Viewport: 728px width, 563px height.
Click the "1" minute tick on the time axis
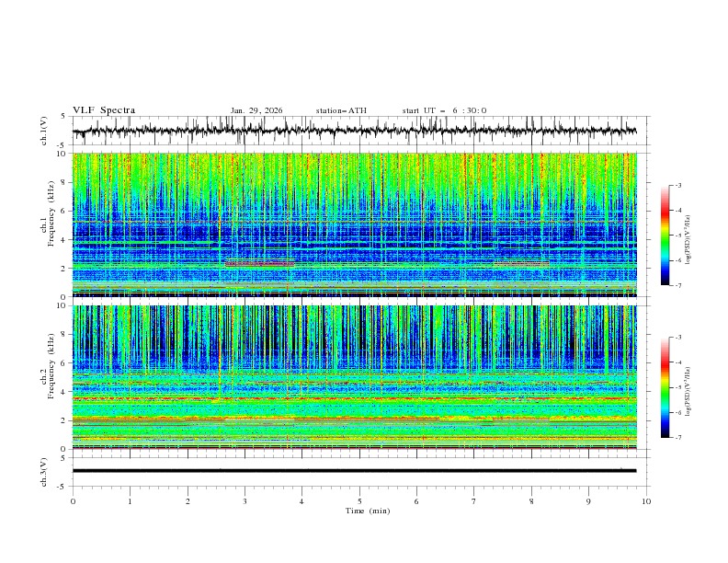point(130,501)
